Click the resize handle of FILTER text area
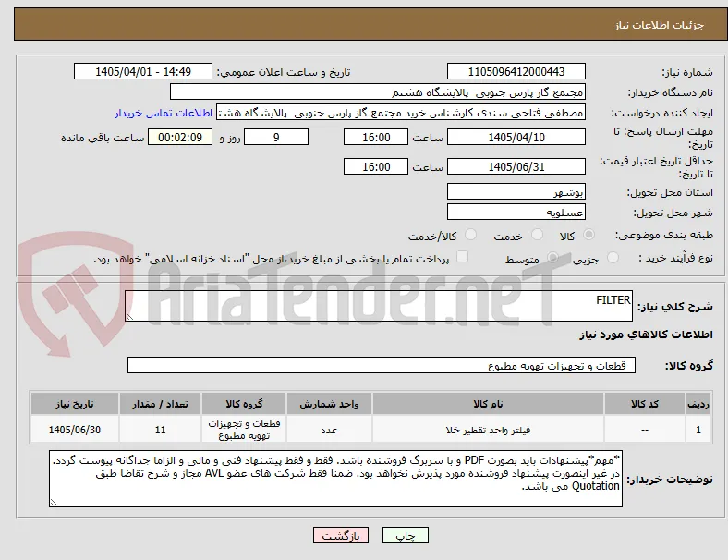 click(x=129, y=317)
